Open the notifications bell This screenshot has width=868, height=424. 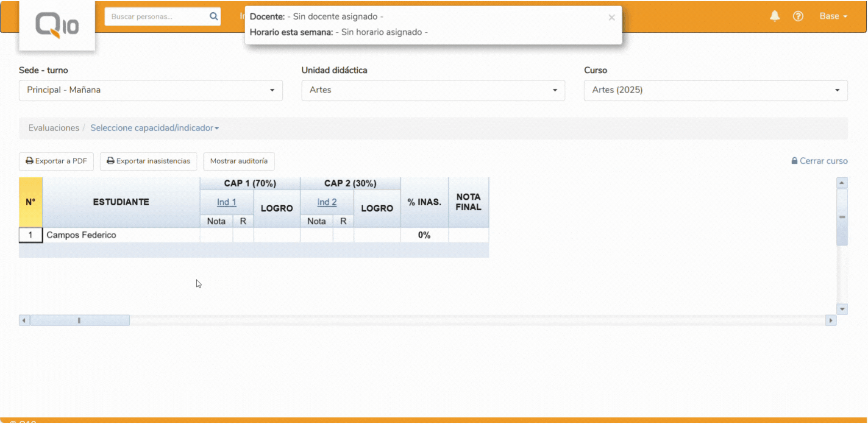[774, 16]
